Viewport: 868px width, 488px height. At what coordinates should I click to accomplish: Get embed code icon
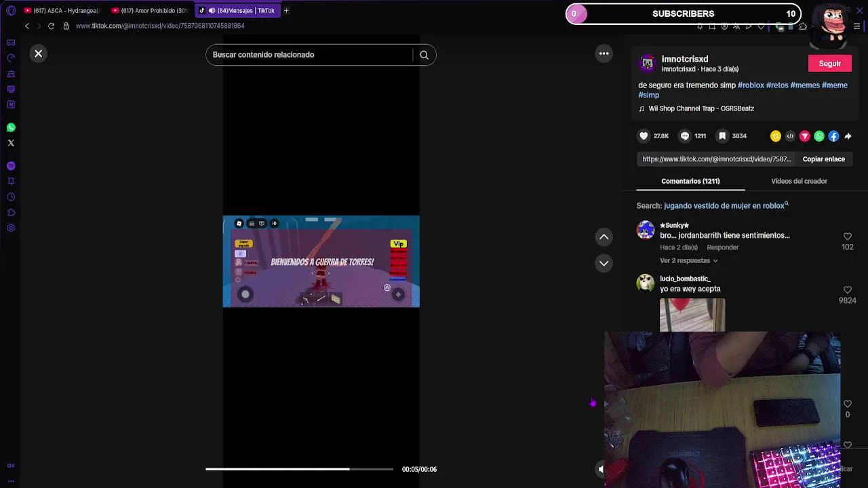pos(790,136)
